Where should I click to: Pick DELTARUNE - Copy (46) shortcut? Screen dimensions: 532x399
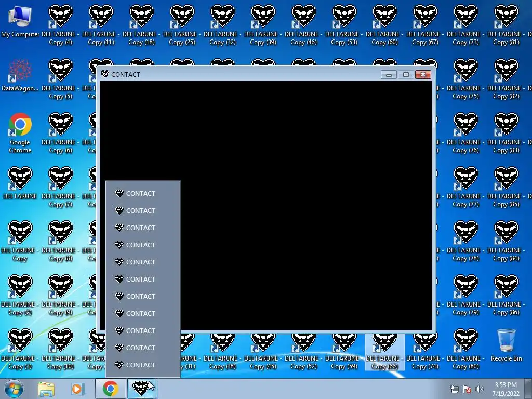(303, 25)
